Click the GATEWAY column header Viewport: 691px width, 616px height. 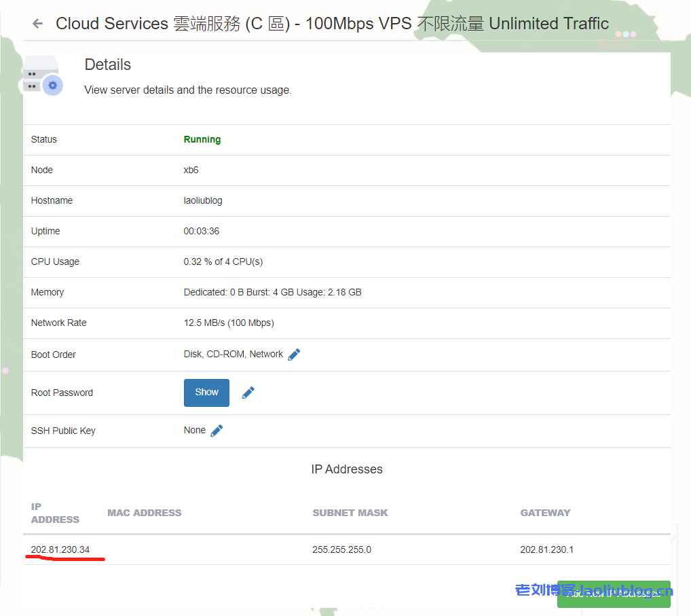pos(545,513)
